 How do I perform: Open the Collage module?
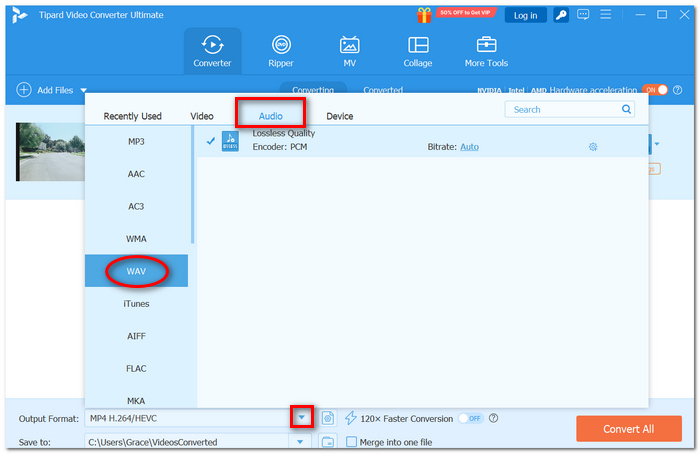point(418,50)
